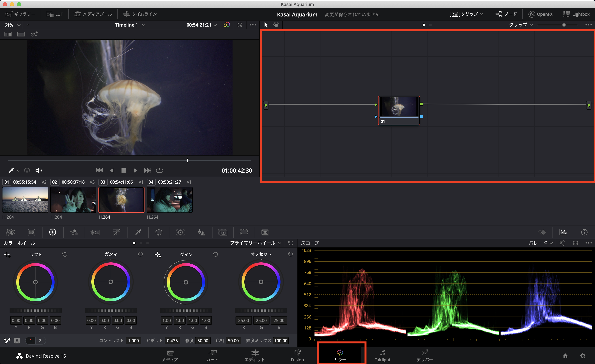Click the hand pan tool in node editor

[x=276, y=25]
